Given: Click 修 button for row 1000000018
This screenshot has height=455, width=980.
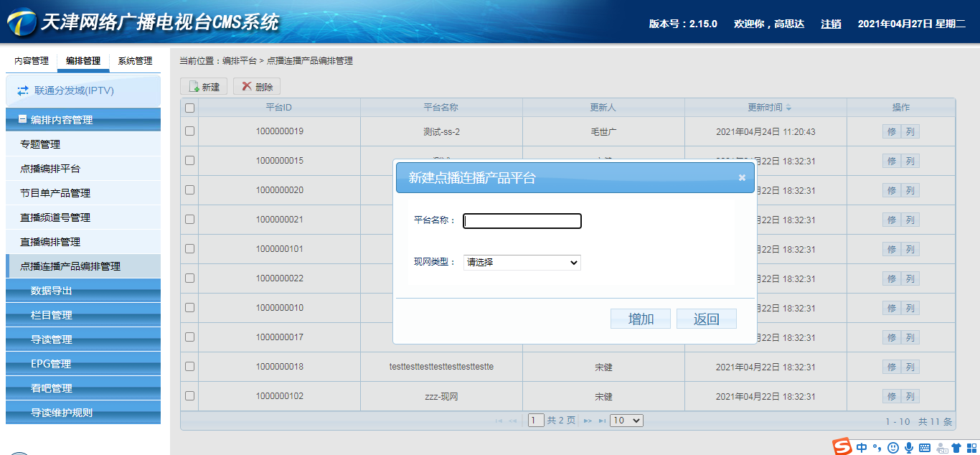Looking at the screenshot, I should [892, 367].
